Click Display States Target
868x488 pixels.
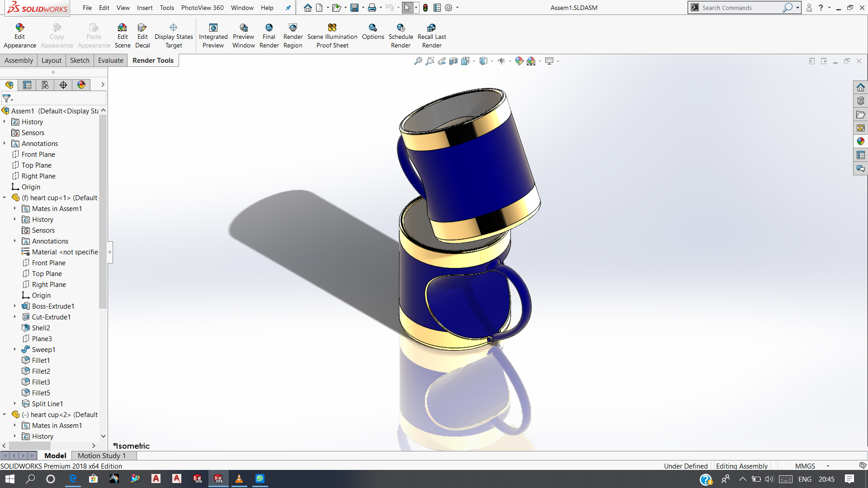point(174,36)
